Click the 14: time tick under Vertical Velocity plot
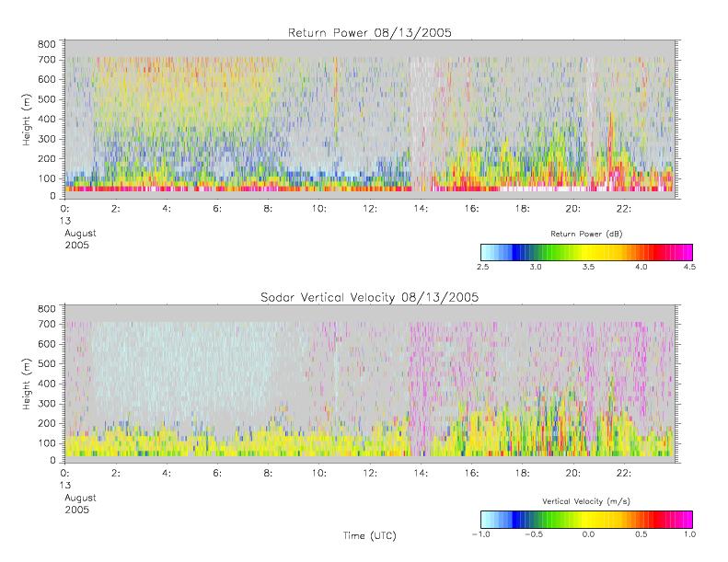Image resolution: width=728 pixels, height=562 pixels. 421,474
